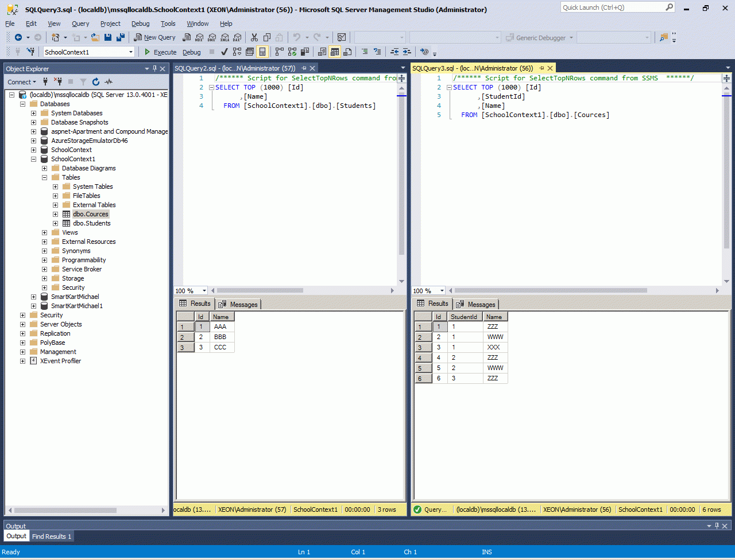Display the estimated execution plan
The image size is (735, 560).
(237, 52)
